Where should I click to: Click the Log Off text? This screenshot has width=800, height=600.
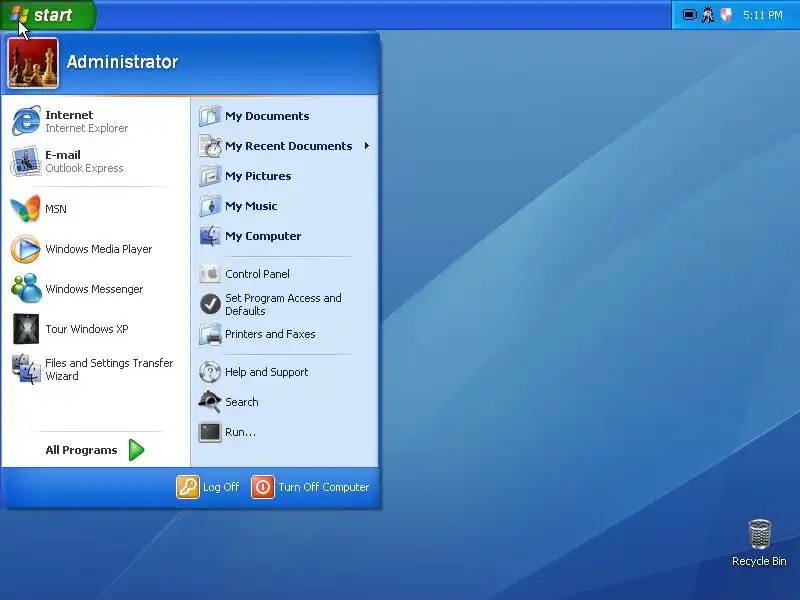point(221,487)
